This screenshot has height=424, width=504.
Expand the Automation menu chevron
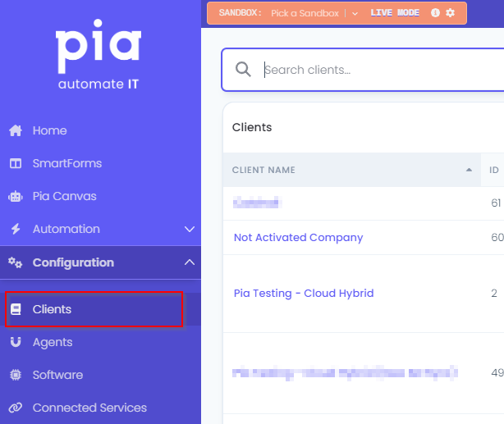190,229
